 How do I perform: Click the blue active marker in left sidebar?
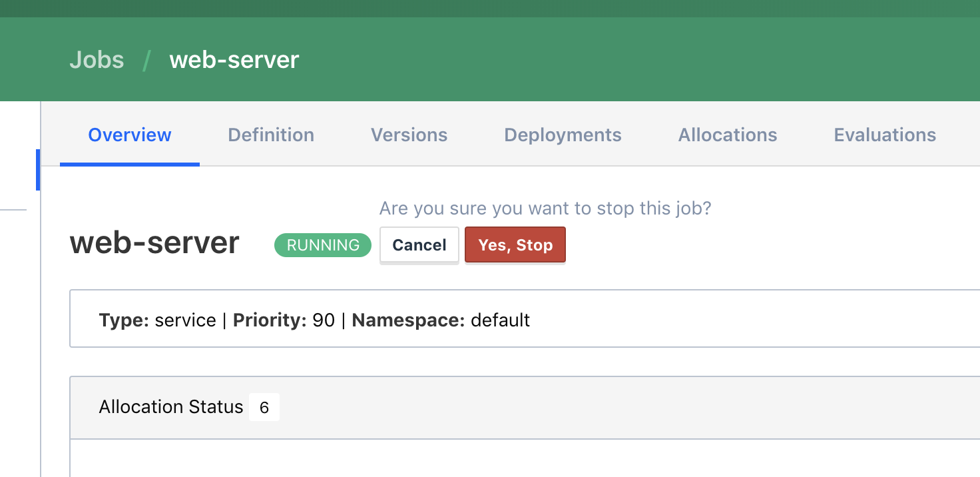pos(38,170)
